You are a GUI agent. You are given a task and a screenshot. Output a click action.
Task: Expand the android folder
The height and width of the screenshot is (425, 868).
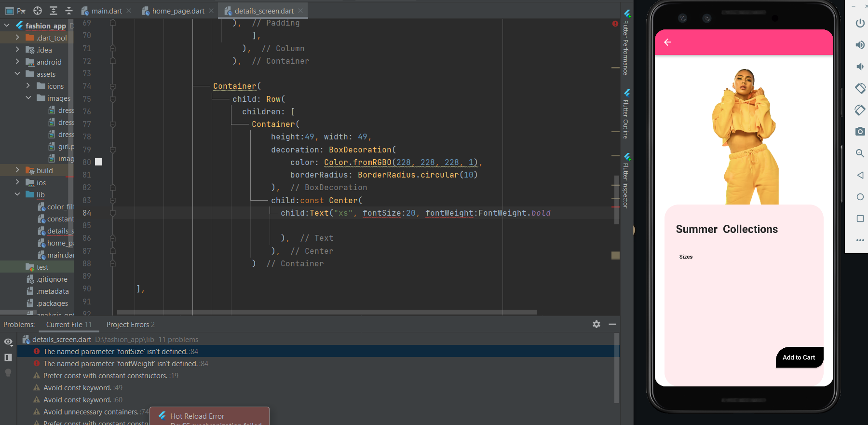[17, 62]
